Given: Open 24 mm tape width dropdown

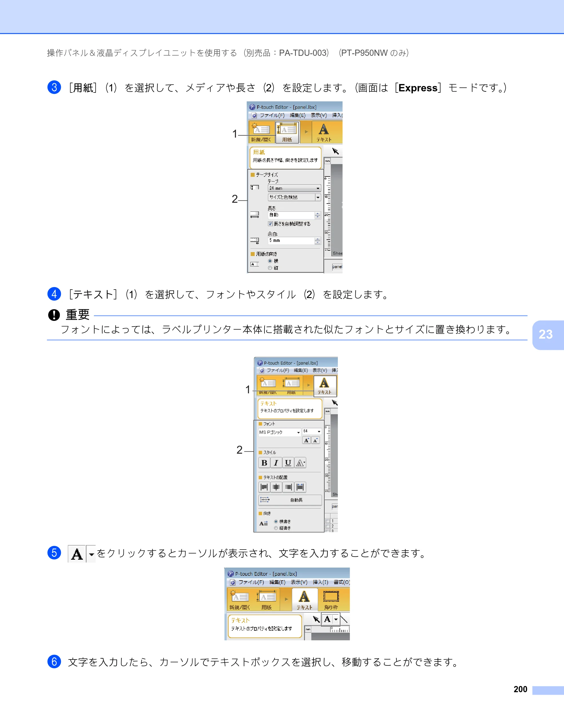Looking at the screenshot, I should point(295,188).
